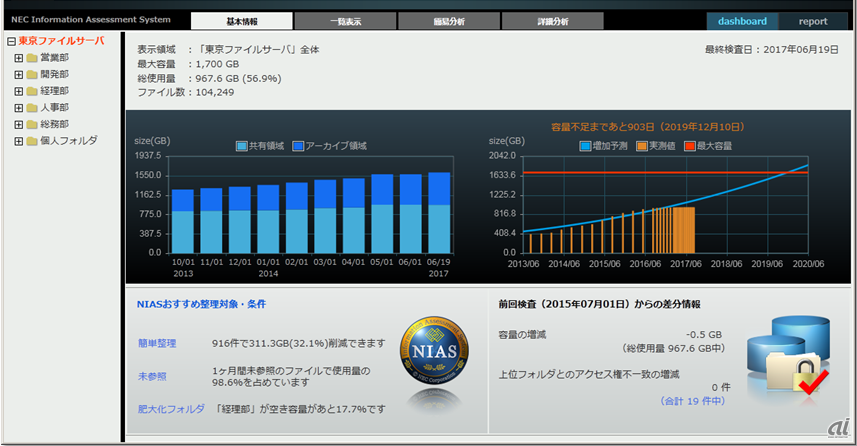Open the 肥大化フォルダ link
Screen dimensions: 857x446
point(171,409)
